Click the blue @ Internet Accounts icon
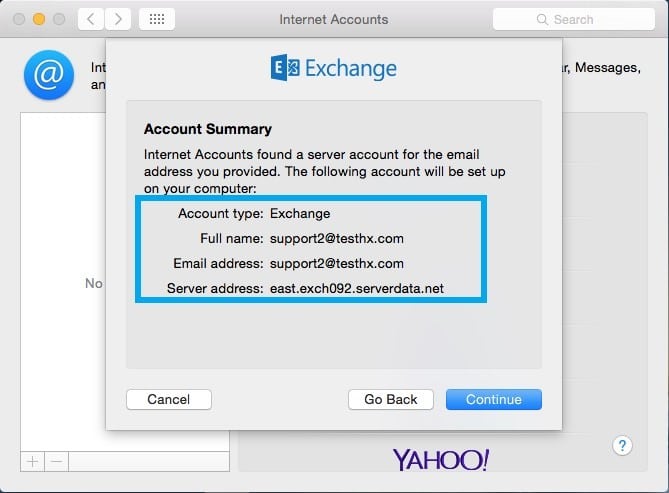This screenshot has height=493, width=669. pos(49,75)
